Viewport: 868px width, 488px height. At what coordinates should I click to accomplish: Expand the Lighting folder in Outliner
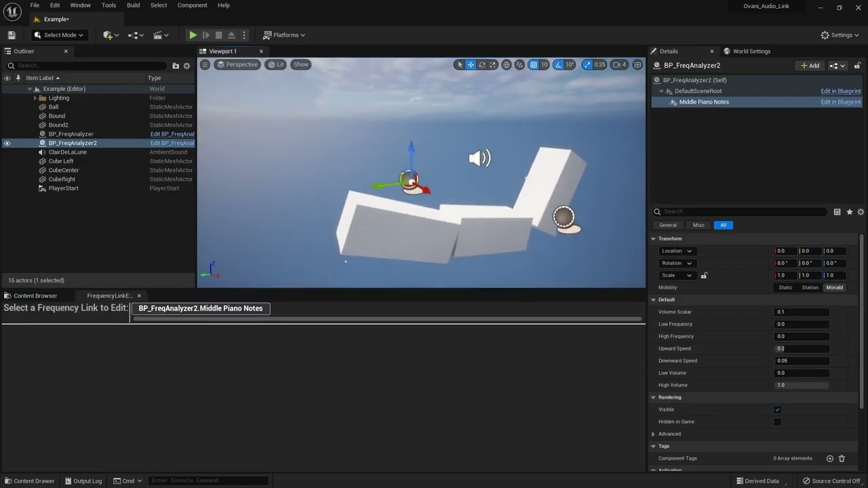coord(35,98)
